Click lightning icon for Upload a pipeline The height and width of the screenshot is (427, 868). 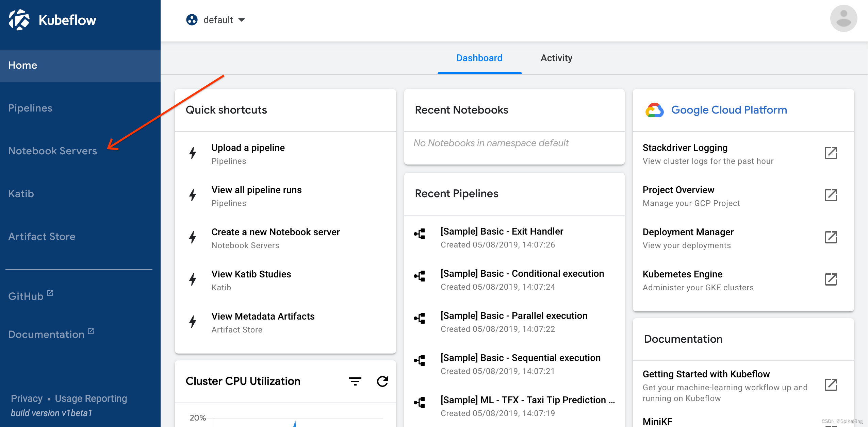pyautogui.click(x=193, y=153)
